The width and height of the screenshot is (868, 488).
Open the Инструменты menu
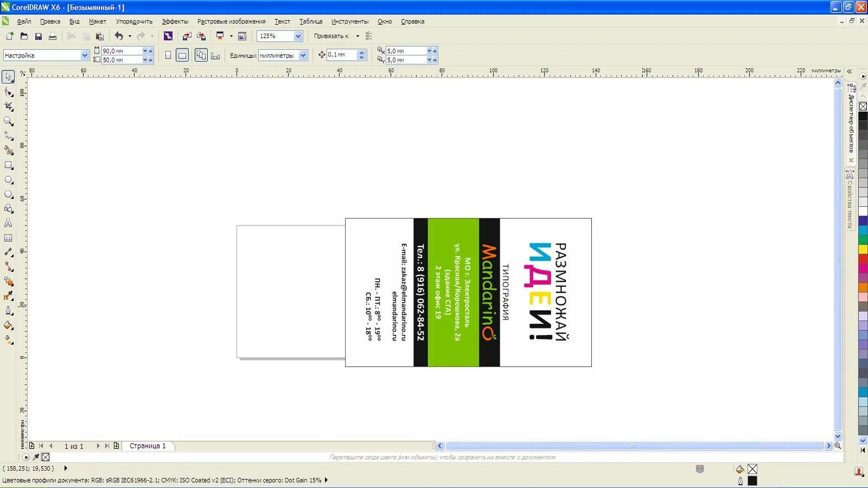pos(350,22)
